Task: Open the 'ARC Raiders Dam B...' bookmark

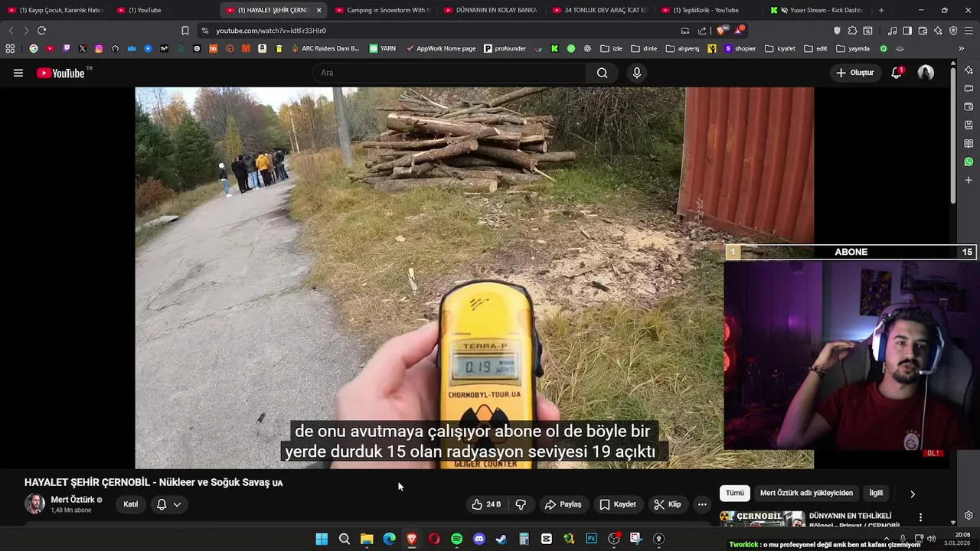Action: pos(325,48)
